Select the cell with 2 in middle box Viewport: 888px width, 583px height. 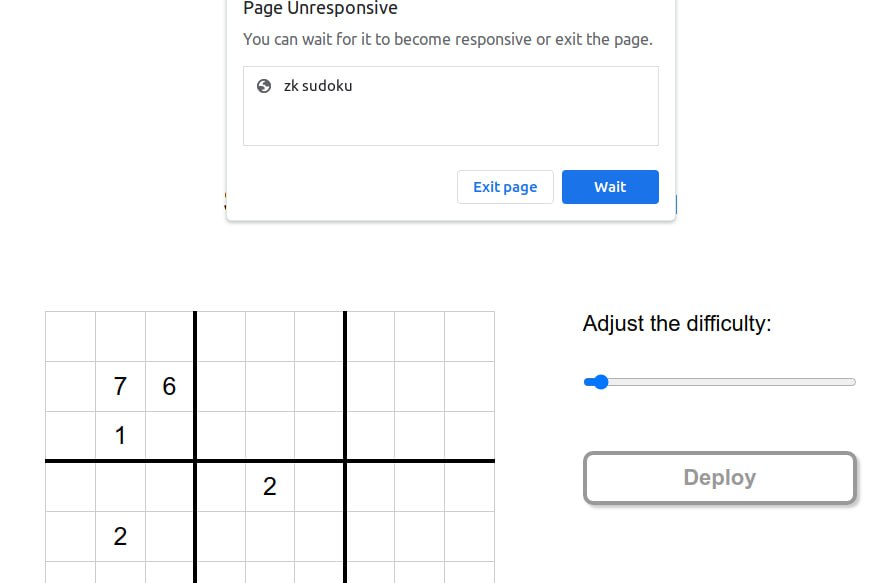[270, 487]
